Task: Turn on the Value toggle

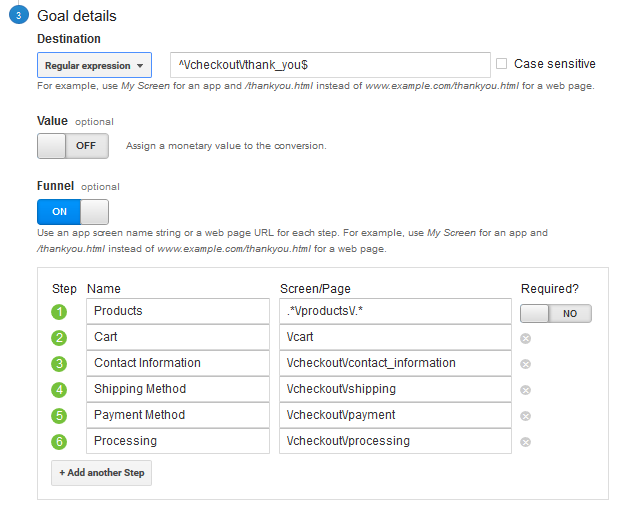Action: point(72,146)
